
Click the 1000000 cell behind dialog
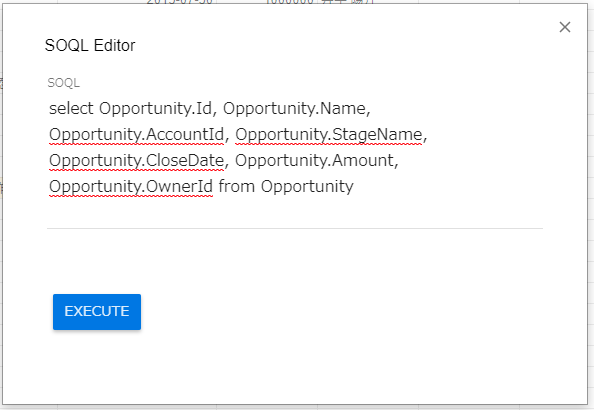pos(289,2)
